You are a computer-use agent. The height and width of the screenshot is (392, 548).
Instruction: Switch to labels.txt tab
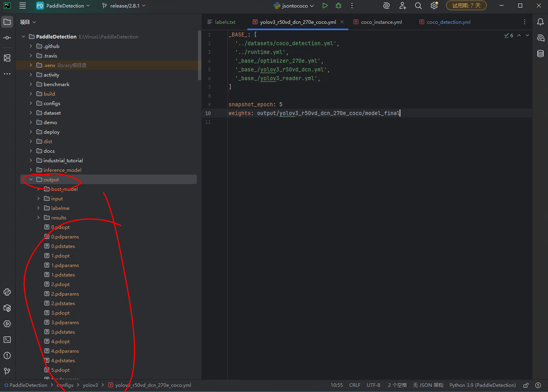point(221,22)
